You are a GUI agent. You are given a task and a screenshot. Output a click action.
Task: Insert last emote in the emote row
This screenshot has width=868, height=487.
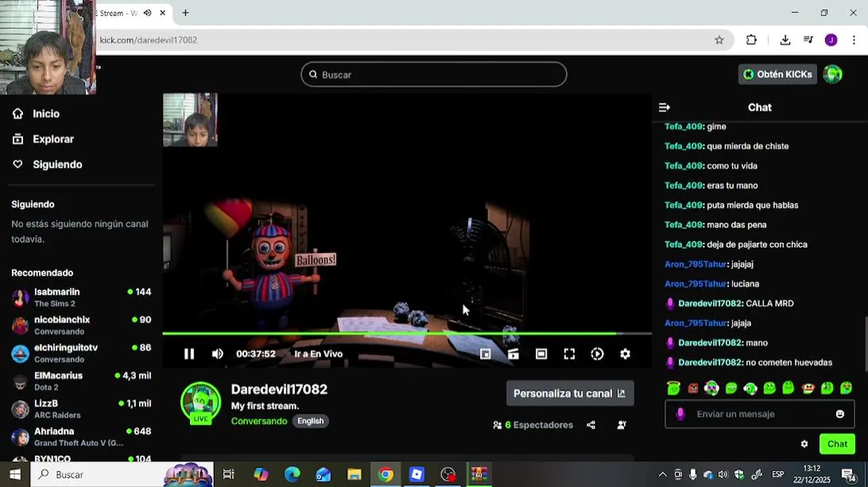pyautogui.click(x=846, y=388)
